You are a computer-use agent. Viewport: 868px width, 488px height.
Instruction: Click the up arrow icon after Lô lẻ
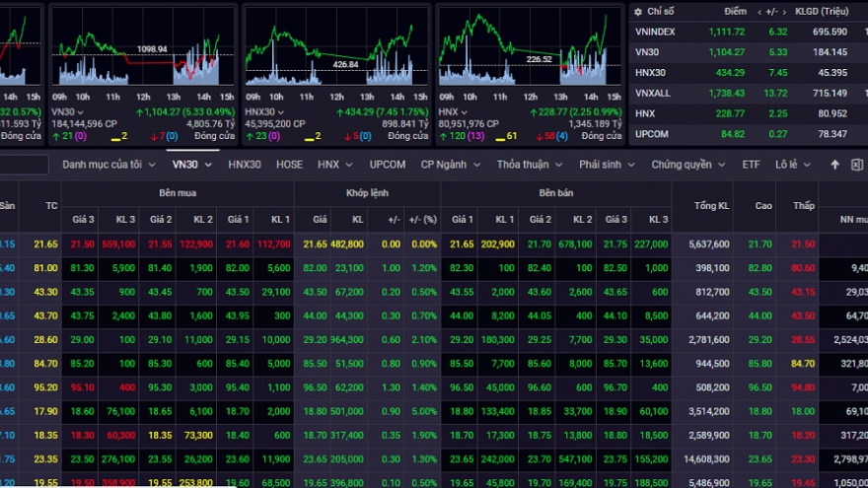[835, 165]
